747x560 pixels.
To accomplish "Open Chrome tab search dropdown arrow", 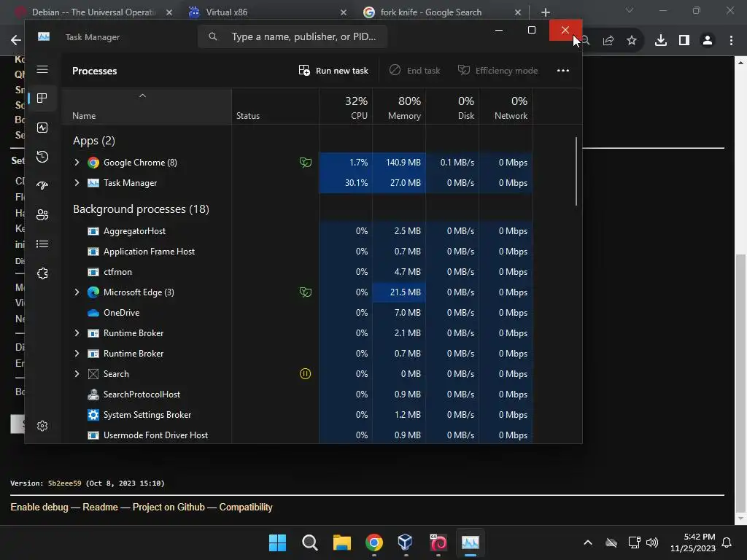I will click(x=630, y=10).
